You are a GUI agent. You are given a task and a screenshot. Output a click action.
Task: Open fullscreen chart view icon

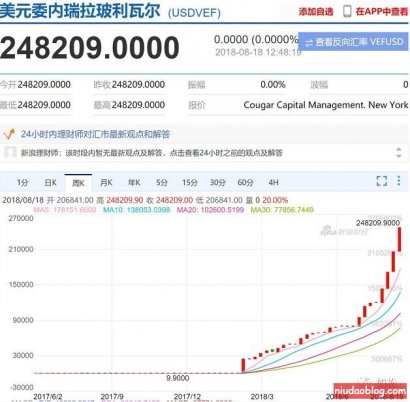382,181
